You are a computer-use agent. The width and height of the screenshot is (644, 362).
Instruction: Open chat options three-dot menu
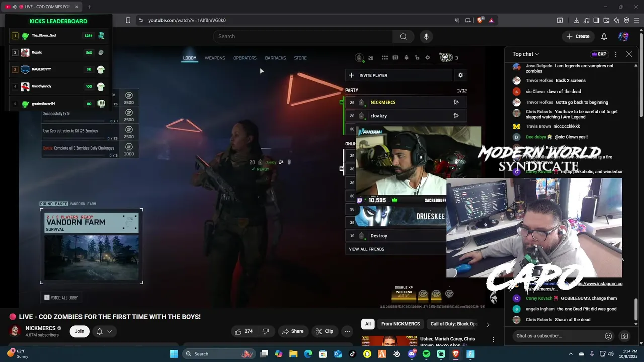pos(616,54)
